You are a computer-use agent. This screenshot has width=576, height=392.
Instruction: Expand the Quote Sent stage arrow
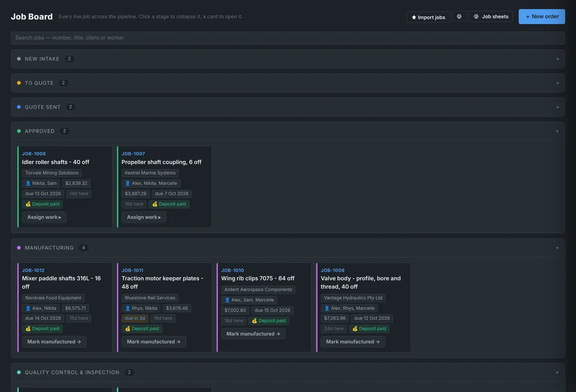click(558, 107)
